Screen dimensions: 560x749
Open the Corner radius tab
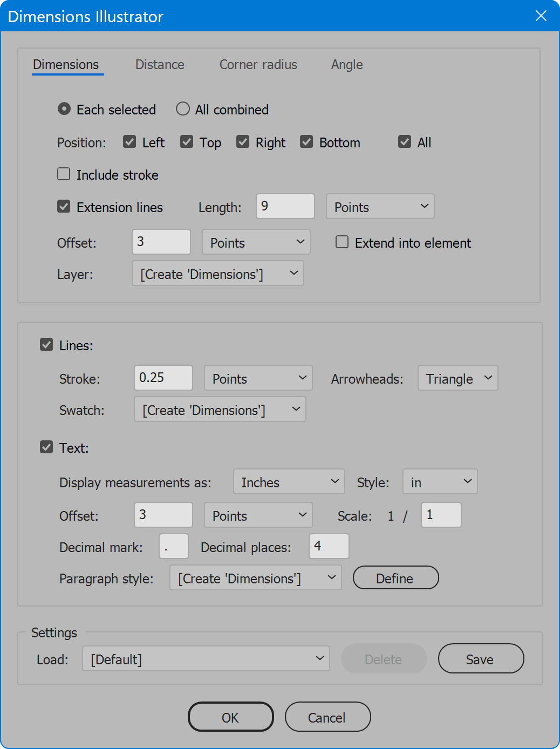click(258, 65)
